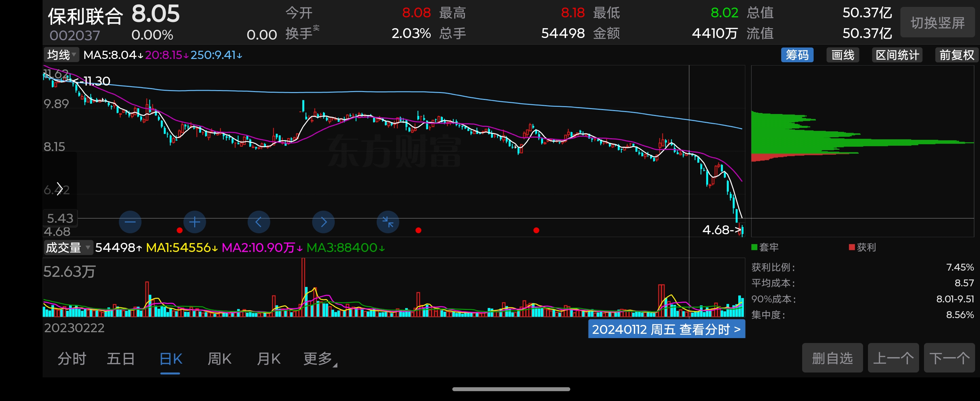Toggle 前复权 price adjustment option
Viewport: 980px width, 401px height.
pyautogui.click(x=956, y=55)
